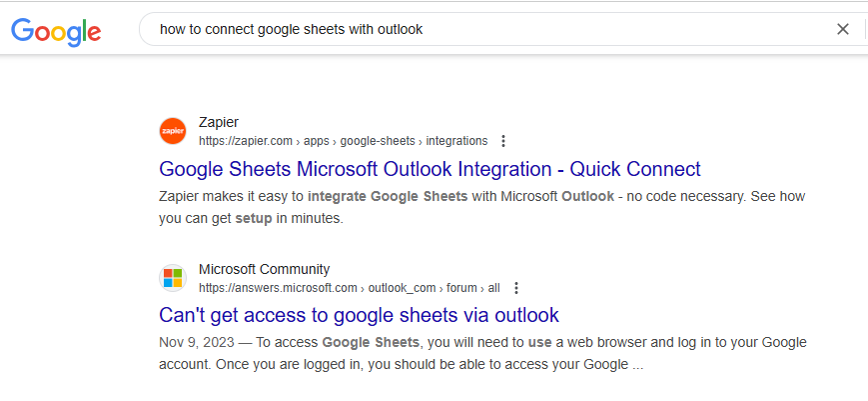The image size is (868, 401).
Task: Click the Zapier site name label
Action: [219, 122]
